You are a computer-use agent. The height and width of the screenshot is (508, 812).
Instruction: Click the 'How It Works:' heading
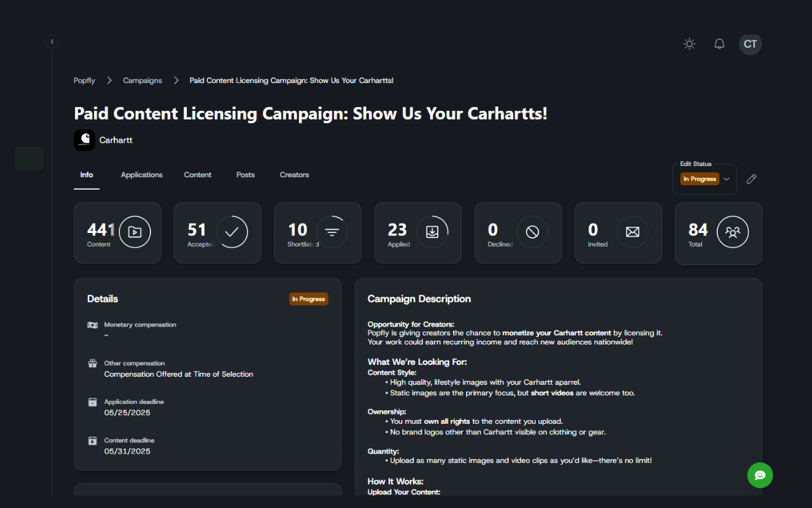click(x=395, y=481)
